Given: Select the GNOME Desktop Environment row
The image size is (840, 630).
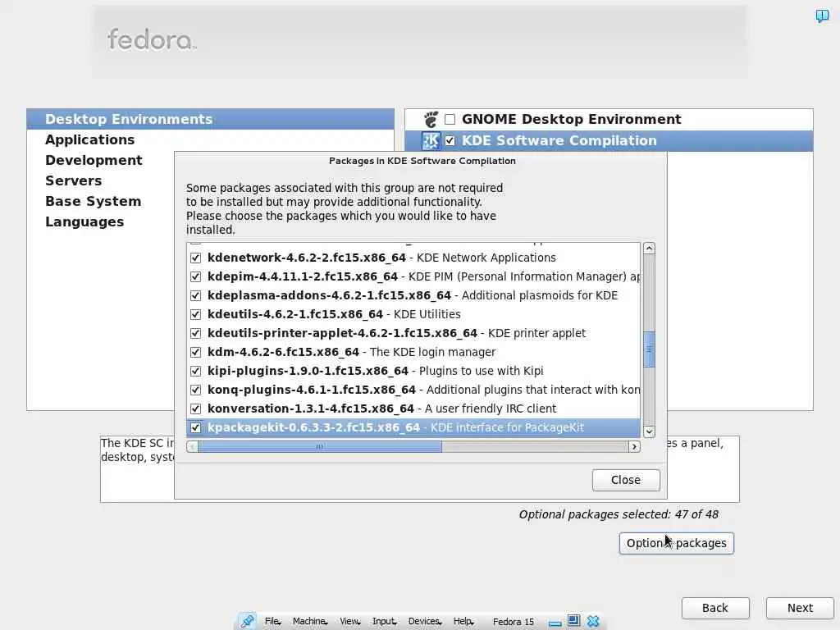Looking at the screenshot, I should [609, 119].
